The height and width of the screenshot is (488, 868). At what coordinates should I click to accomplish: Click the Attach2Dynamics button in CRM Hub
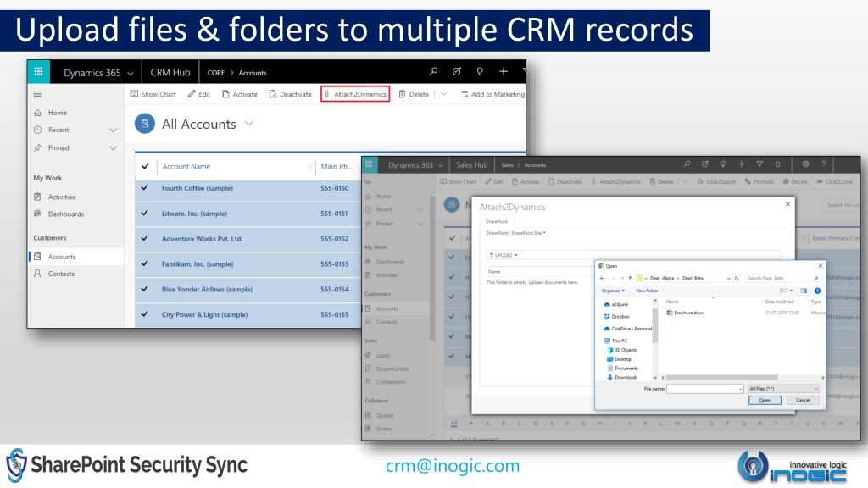[355, 94]
